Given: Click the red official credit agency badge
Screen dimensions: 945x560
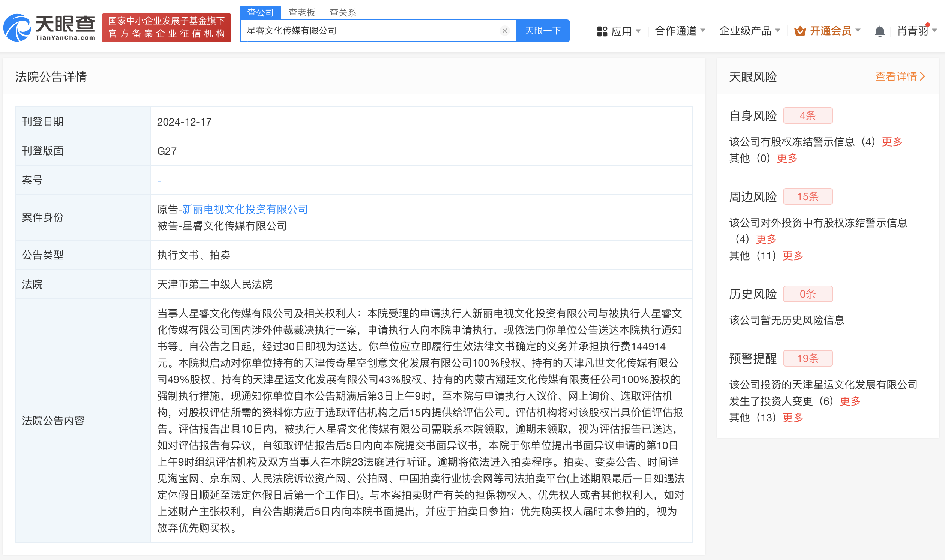Looking at the screenshot, I should [166, 27].
